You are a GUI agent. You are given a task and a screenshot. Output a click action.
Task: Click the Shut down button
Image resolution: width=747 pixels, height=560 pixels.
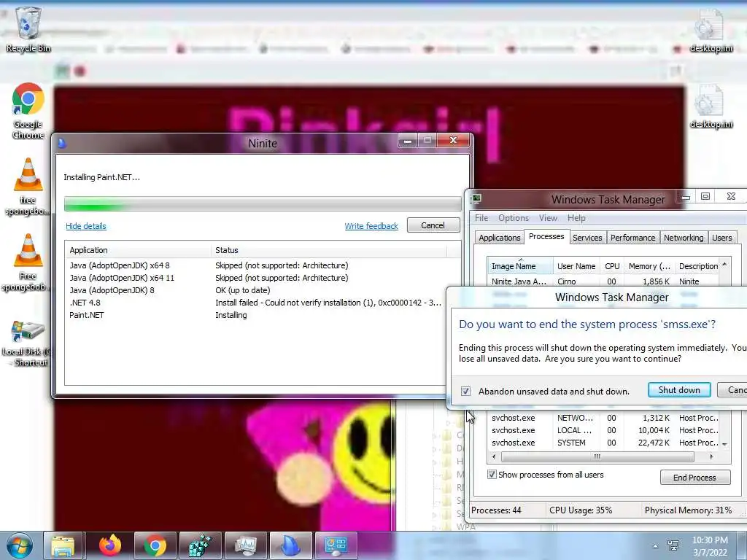(x=679, y=390)
